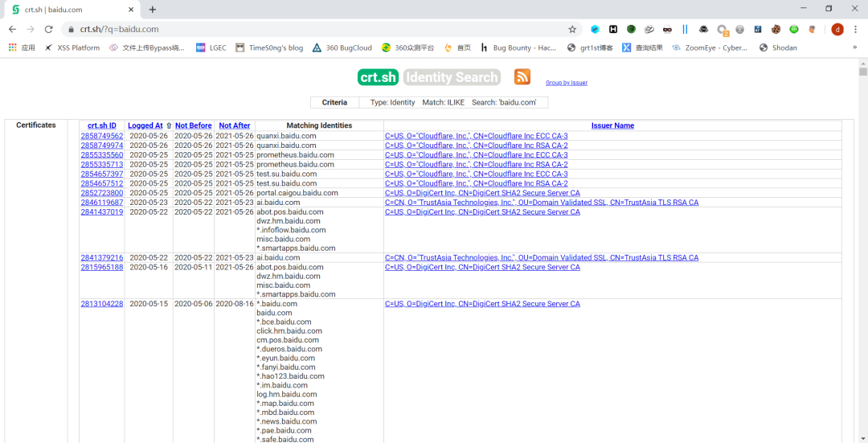Select the crt.sh | baidu.com tab
The height and width of the screenshot is (443, 868).
73,10
